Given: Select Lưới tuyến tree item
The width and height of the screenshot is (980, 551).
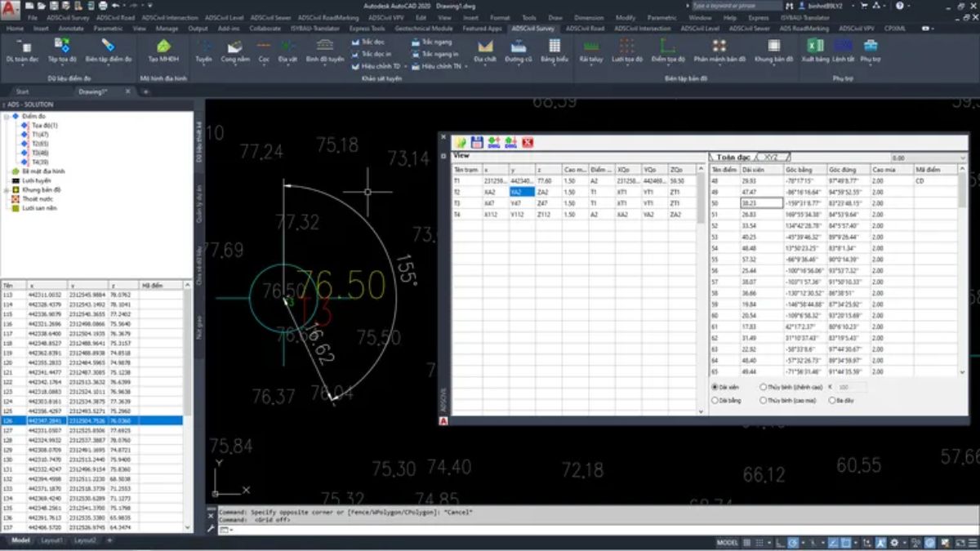Looking at the screenshot, I should [x=35, y=180].
